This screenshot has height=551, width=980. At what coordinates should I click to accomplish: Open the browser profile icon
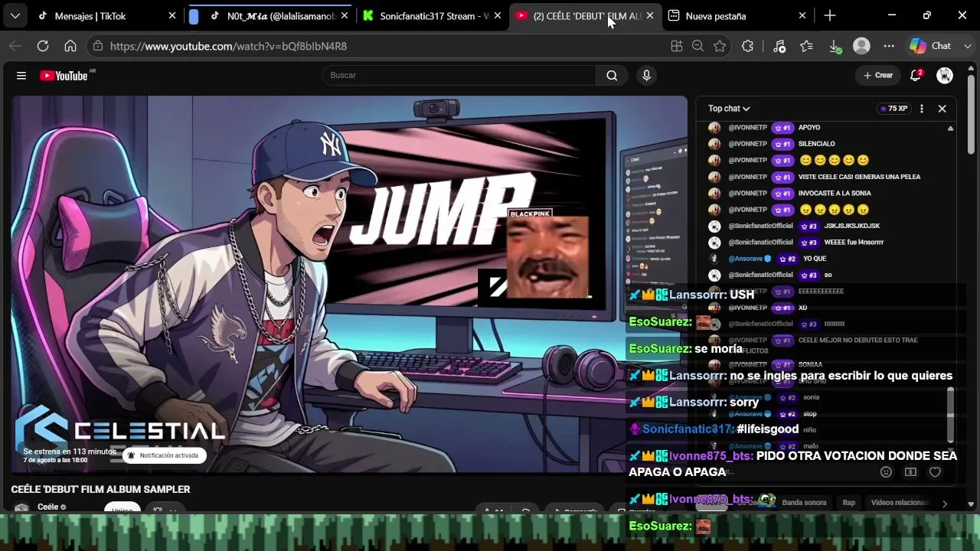861,46
